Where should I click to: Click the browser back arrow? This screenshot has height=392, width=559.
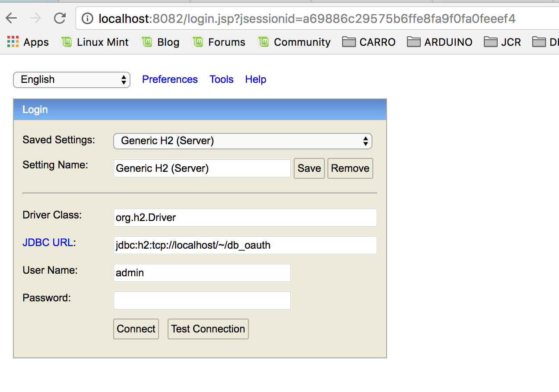click(x=11, y=18)
